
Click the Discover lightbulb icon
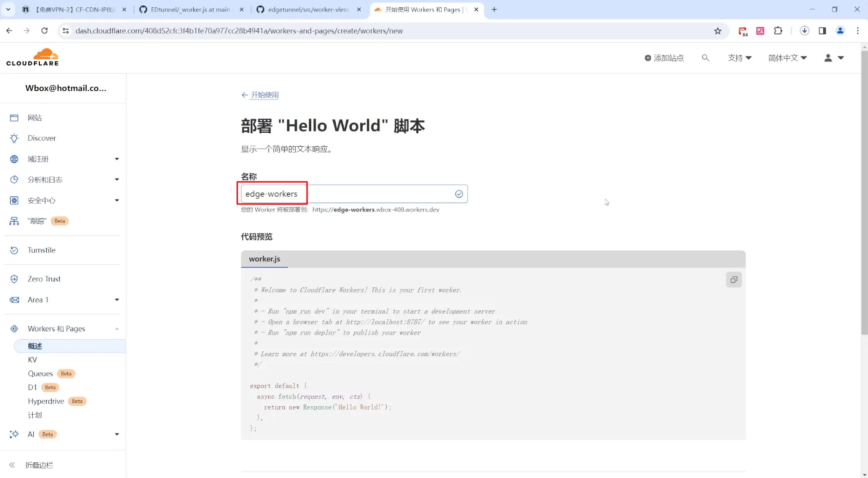[14, 138]
